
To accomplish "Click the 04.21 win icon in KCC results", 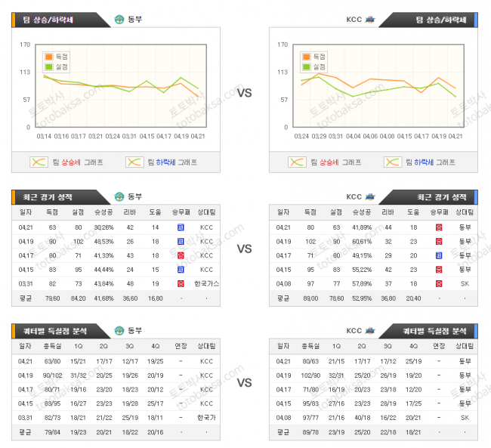I will tap(439, 227).
